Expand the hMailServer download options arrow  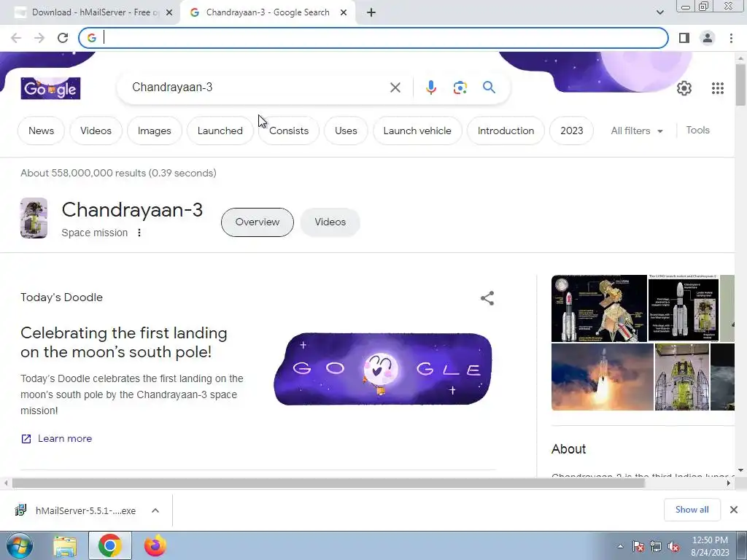pos(155,510)
